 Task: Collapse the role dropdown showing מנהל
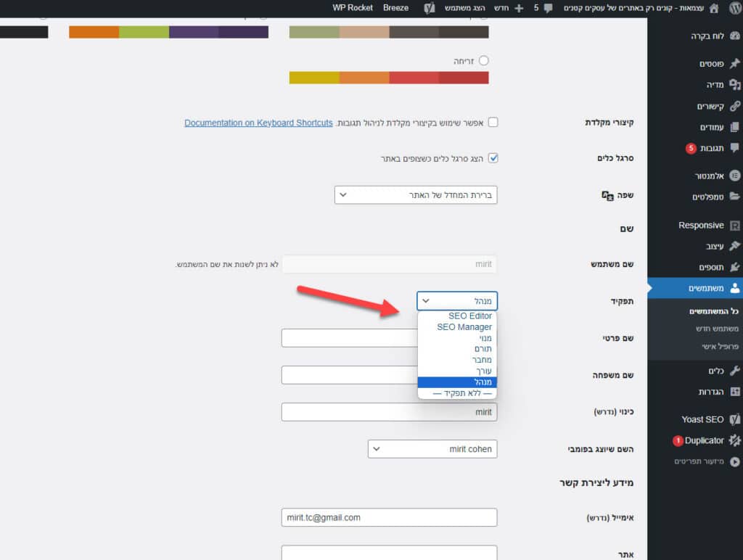pyautogui.click(x=457, y=301)
